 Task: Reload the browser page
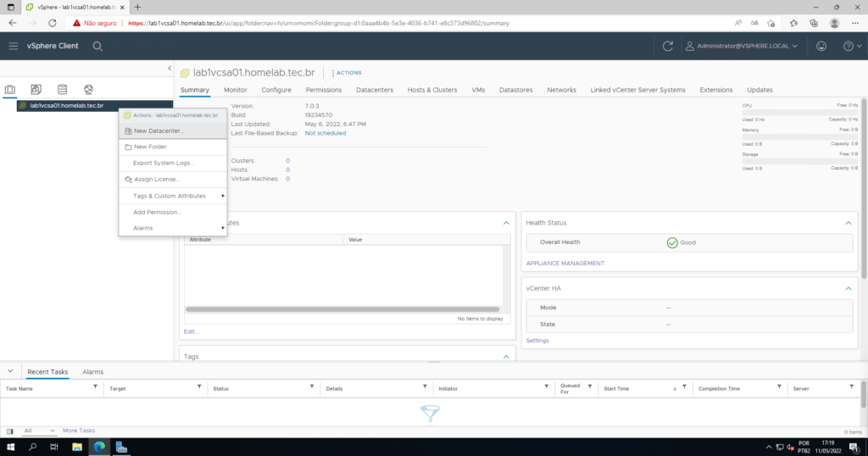pyautogui.click(x=52, y=23)
